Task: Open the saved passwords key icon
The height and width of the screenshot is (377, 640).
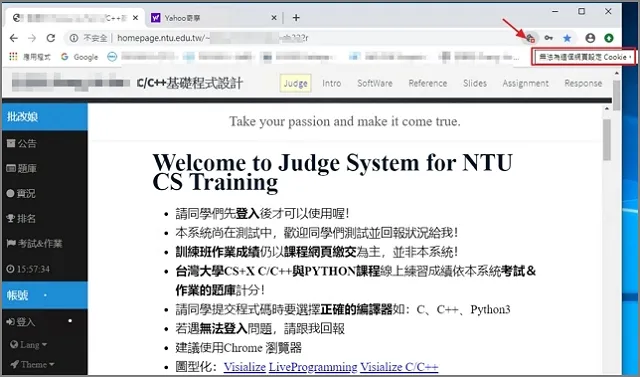Action: (x=549, y=38)
